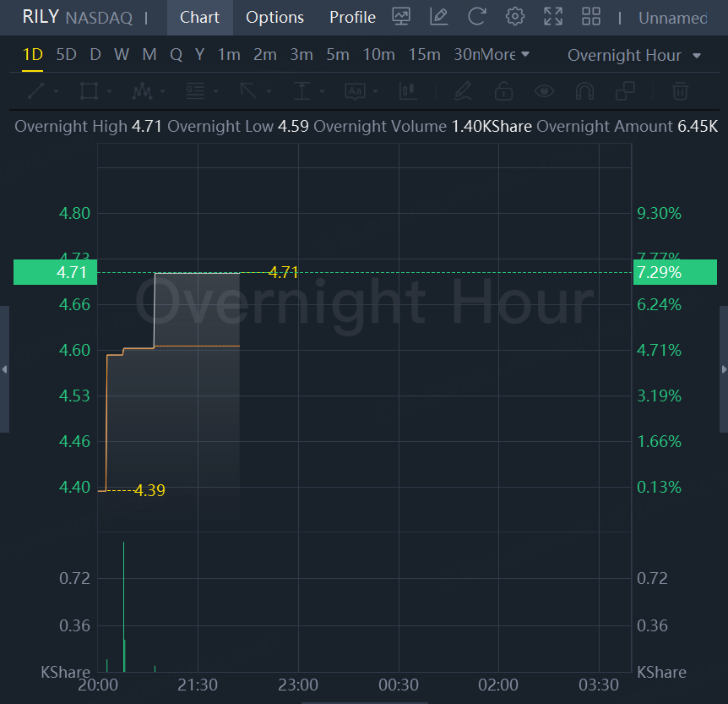Expand the right side panel arrow

click(x=724, y=369)
